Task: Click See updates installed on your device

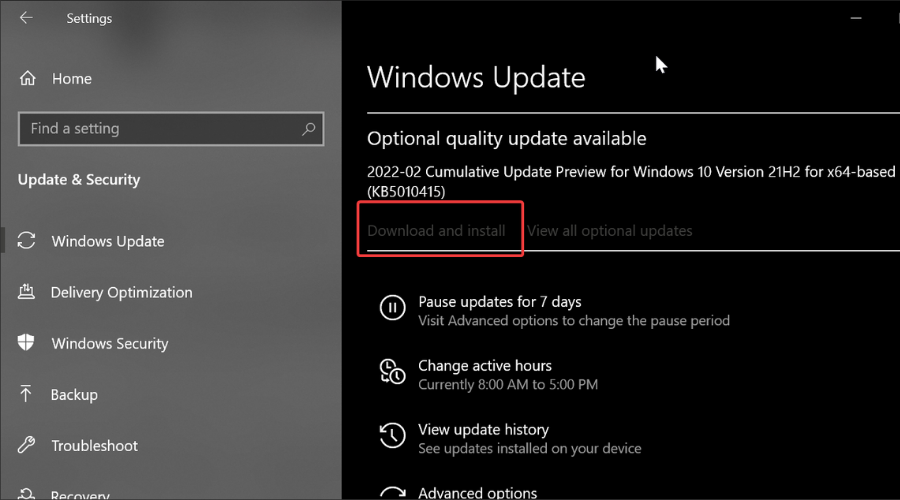Action: point(530,448)
